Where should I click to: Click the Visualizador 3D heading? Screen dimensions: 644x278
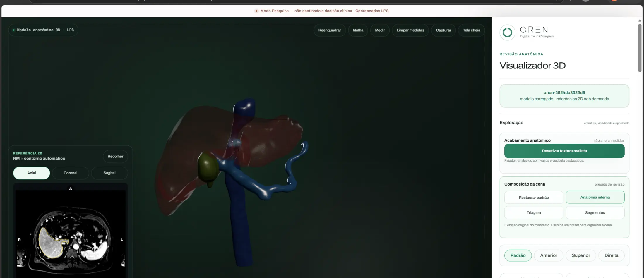(x=532, y=66)
